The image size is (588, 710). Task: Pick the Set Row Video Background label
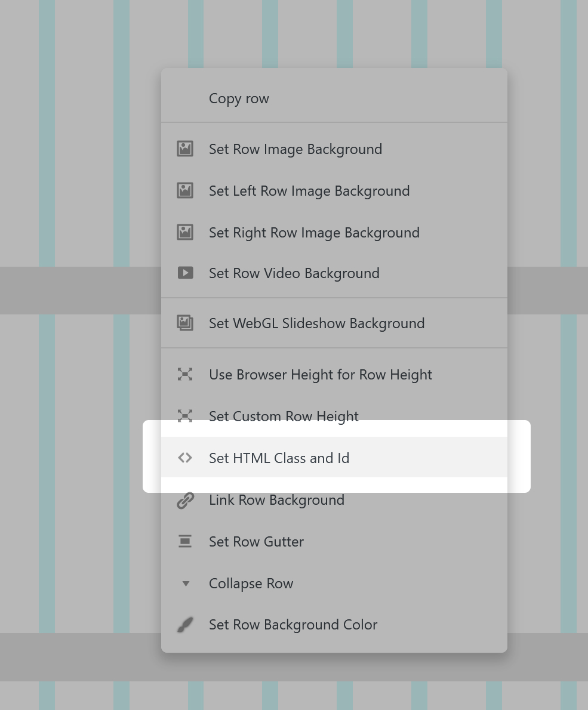tap(294, 273)
